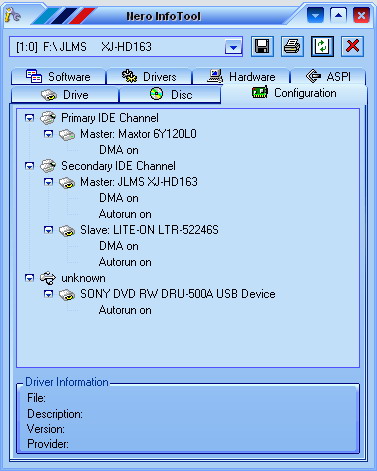Select the Primary IDE Channel label
The height and width of the screenshot is (471, 377).
(110, 118)
